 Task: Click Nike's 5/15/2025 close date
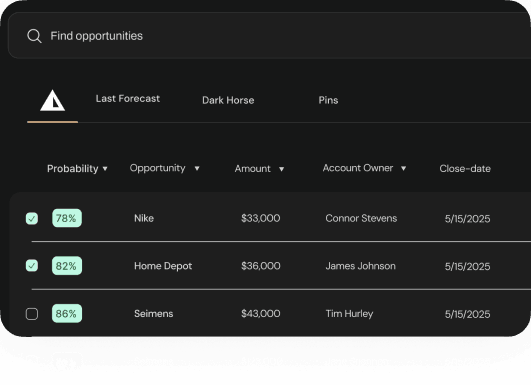467,219
